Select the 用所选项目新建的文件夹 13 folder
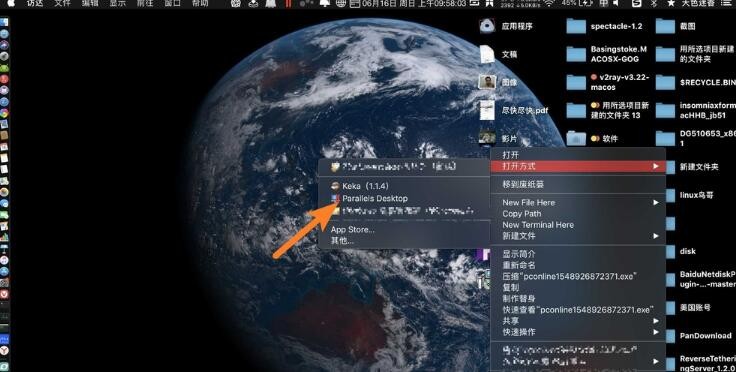736x372 pixels. [x=576, y=111]
